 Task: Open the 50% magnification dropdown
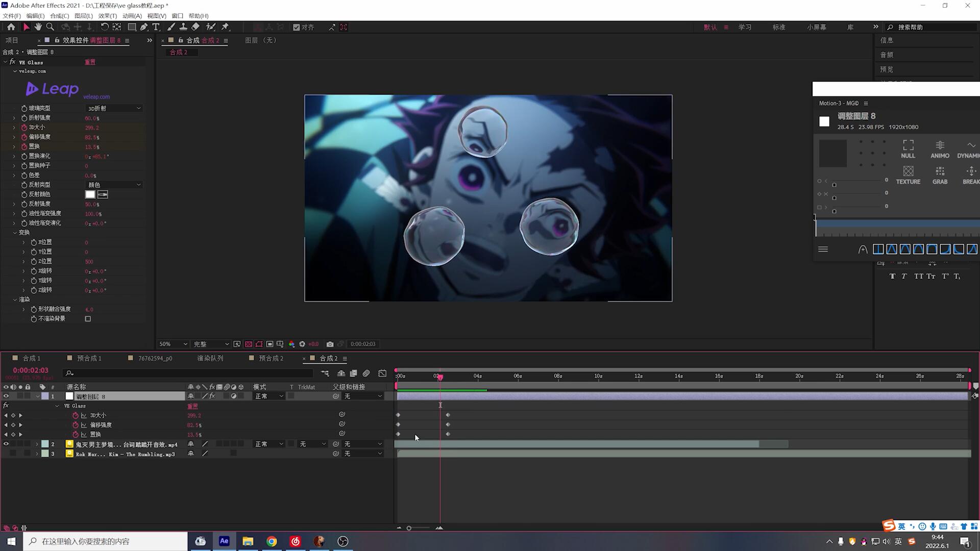[173, 344]
